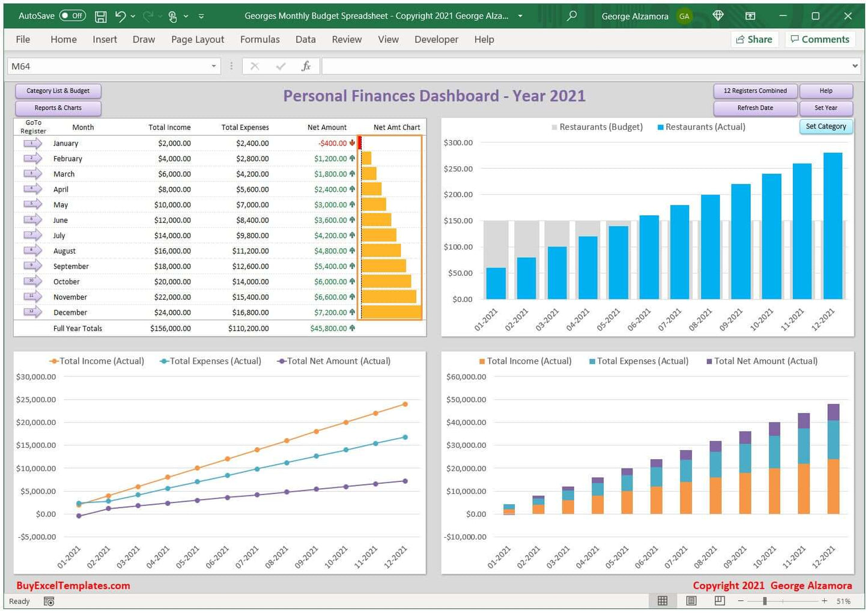868x613 pixels.
Task: Click the zoom out minus button
Action: click(741, 601)
